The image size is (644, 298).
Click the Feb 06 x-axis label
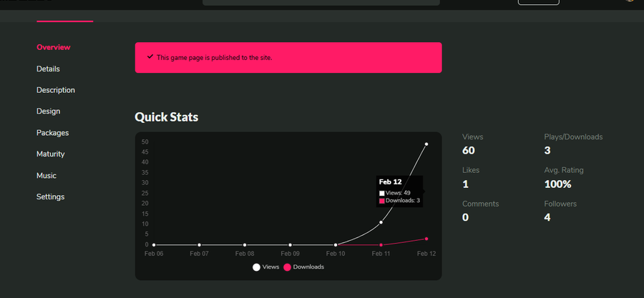154,254
